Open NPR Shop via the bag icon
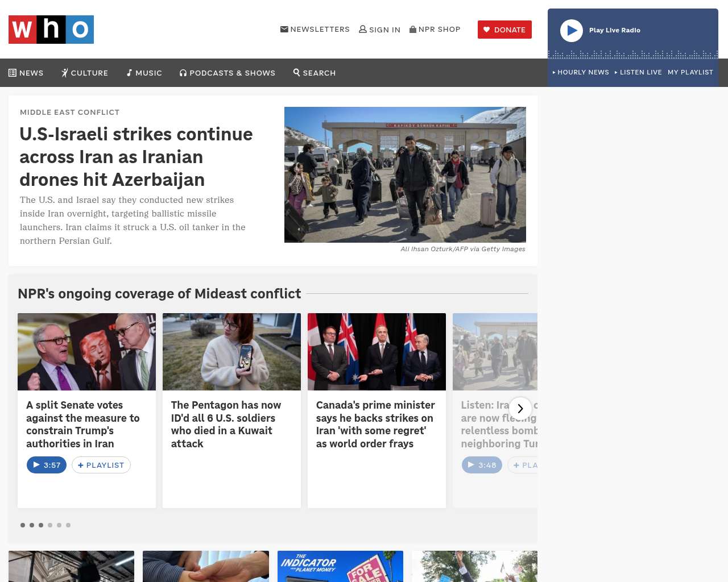Image resolution: width=728 pixels, height=582 pixels. pyautogui.click(x=413, y=29)
